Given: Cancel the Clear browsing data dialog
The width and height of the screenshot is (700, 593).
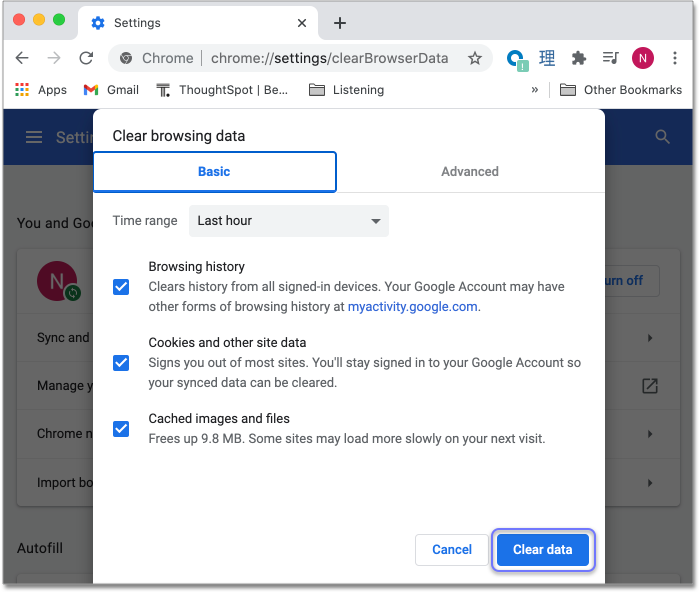Looking at the screenshot, I should click(x=452, y=550).
